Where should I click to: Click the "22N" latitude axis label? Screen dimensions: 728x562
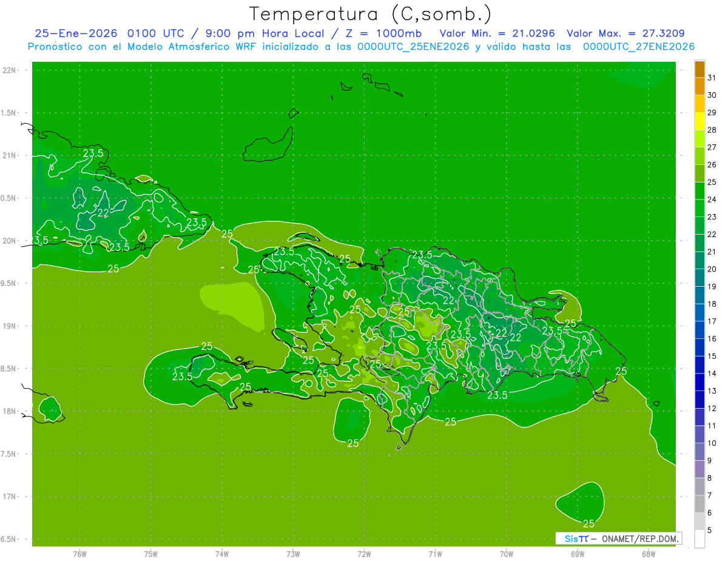pos(10,70)
